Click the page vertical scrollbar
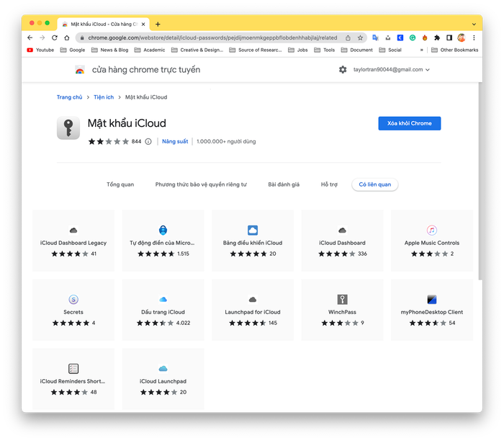 (480, 181)
